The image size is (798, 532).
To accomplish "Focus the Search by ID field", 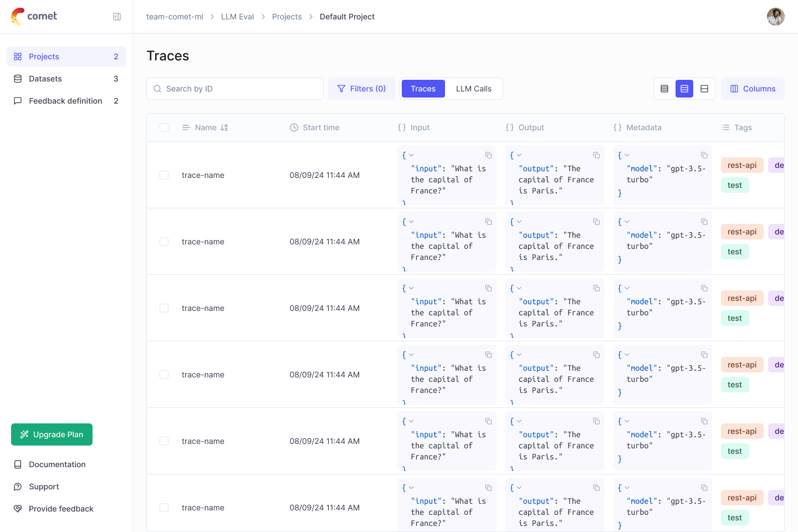I will coord(235,89).
